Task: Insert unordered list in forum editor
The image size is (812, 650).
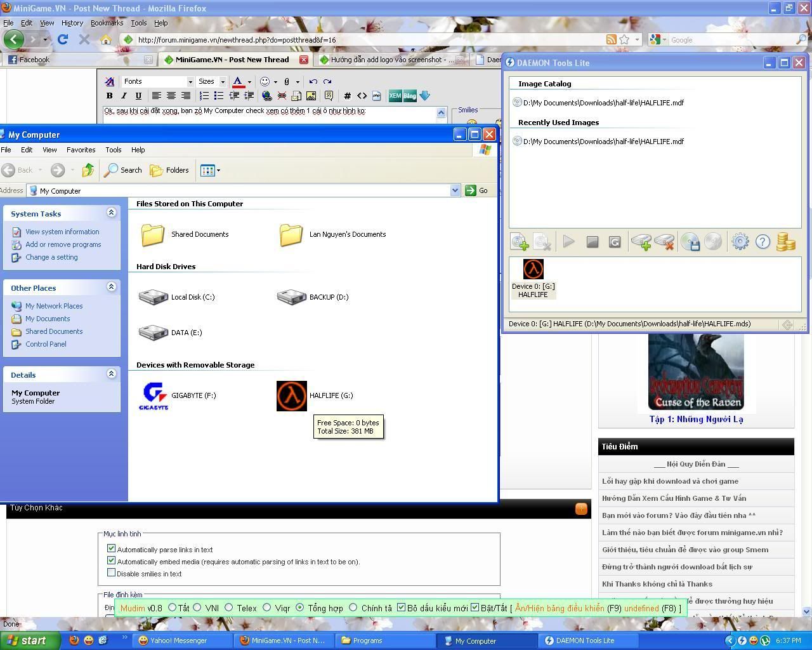Action: (218, 96)
